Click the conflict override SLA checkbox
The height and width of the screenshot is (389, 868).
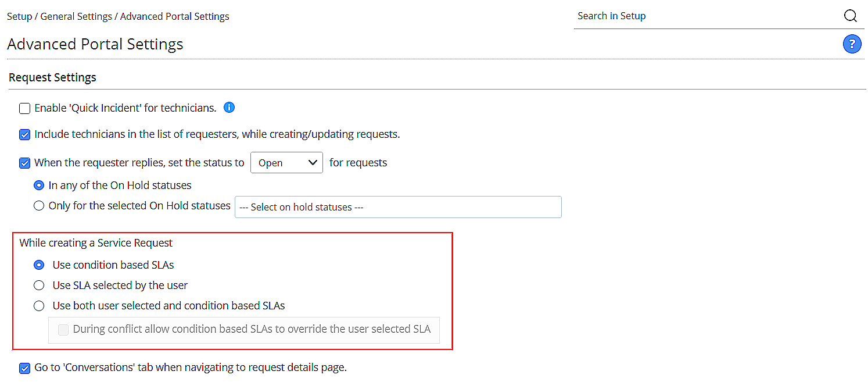pos(63,330)
